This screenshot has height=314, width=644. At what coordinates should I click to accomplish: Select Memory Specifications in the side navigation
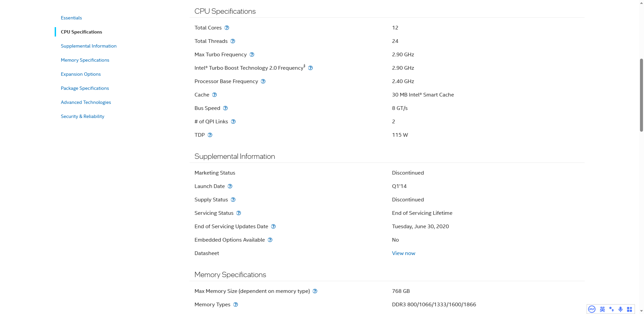(85, 60)
